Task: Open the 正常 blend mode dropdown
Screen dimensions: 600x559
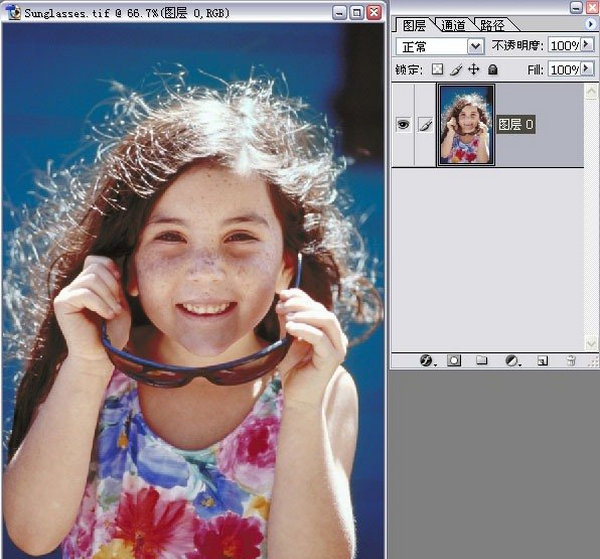Action: (x=475, y=46)
